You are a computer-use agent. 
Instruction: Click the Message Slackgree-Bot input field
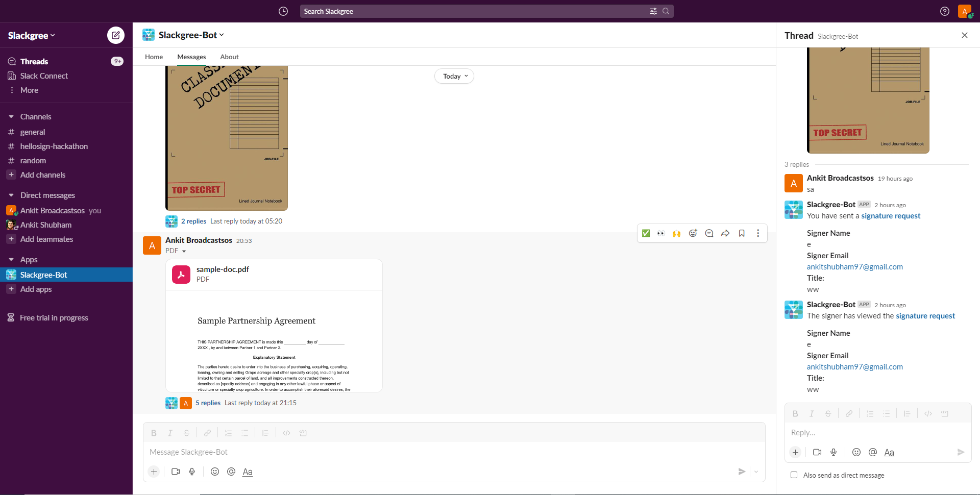coord(454,452)
